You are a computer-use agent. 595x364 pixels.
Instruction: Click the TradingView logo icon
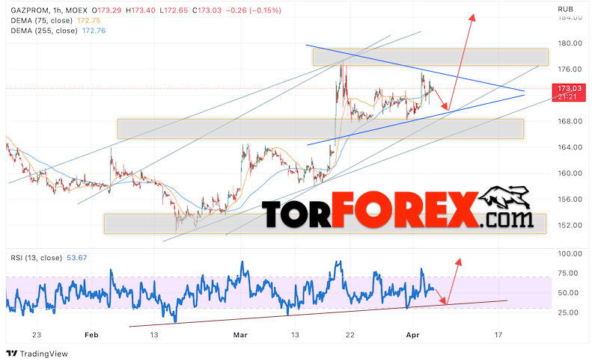12,354
